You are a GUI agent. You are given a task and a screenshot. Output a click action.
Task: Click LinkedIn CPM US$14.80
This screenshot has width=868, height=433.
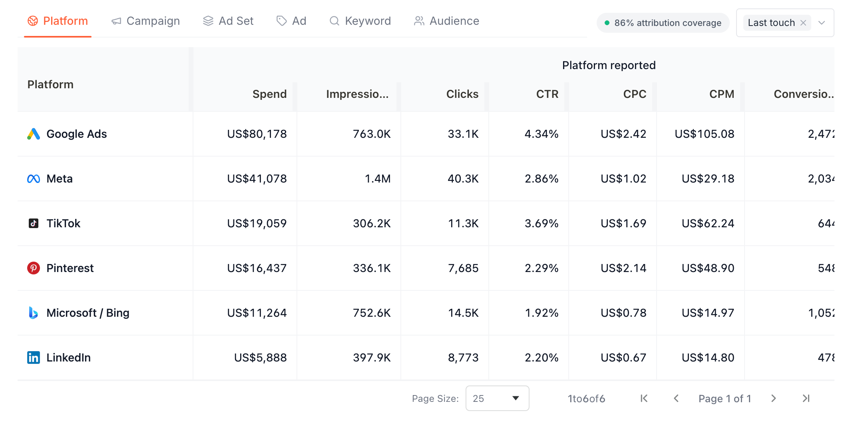tap(708, 358)
